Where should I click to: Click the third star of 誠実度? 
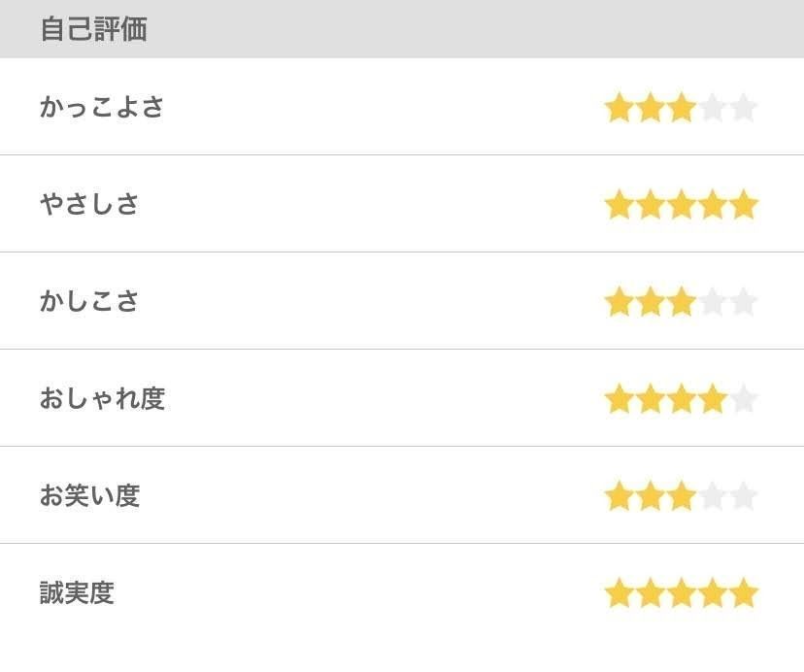tap(681, 592)
